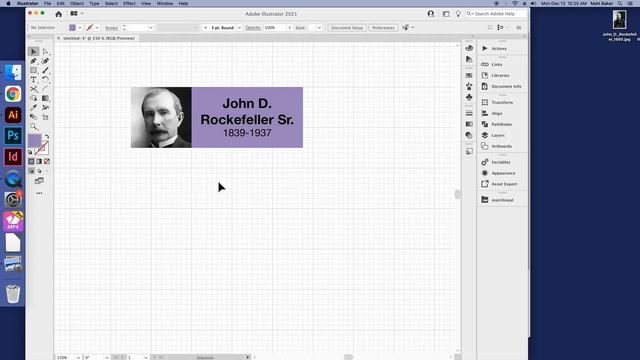The image size is (640, 360).
Task: Select the Rectangle tool
Action: coord(33,71)
